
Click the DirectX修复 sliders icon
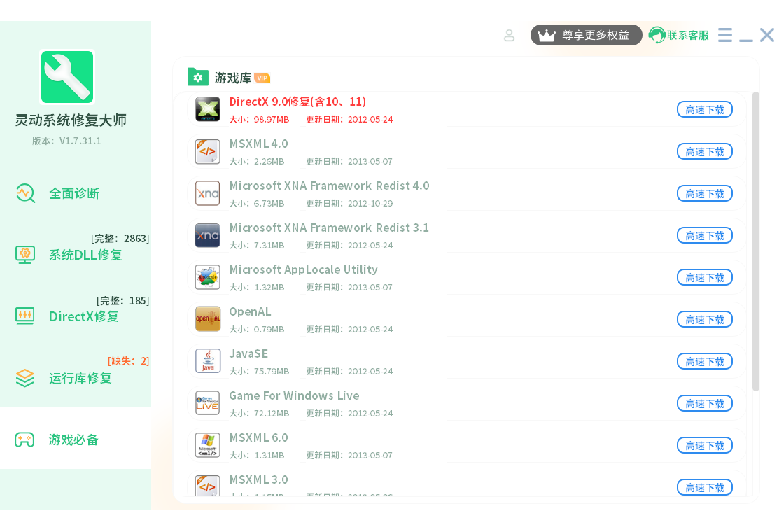point(25,316)
